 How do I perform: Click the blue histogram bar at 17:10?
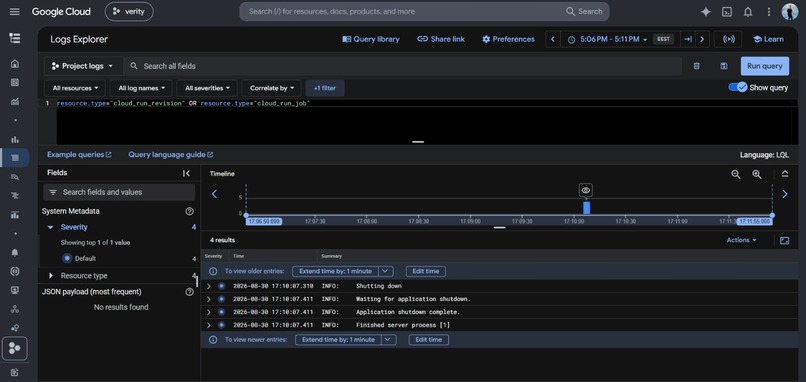[x=587, y=208]
